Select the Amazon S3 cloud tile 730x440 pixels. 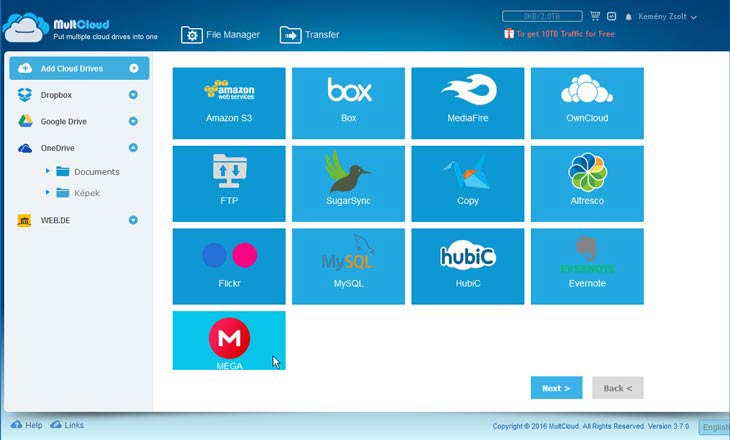(229, 103)
